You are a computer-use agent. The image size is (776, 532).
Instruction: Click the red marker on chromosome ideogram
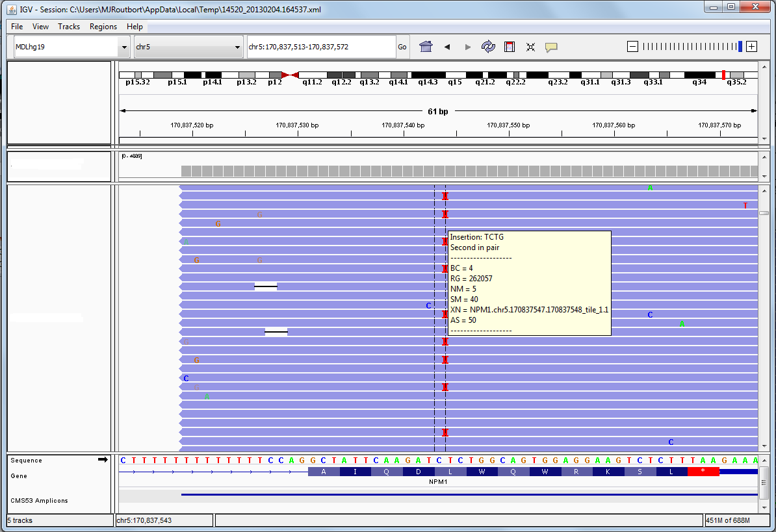point(723,75)
